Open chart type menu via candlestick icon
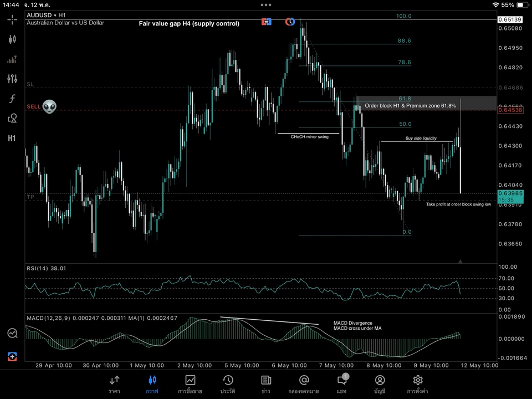Screen dimensions: 532x399 [12, 39]
